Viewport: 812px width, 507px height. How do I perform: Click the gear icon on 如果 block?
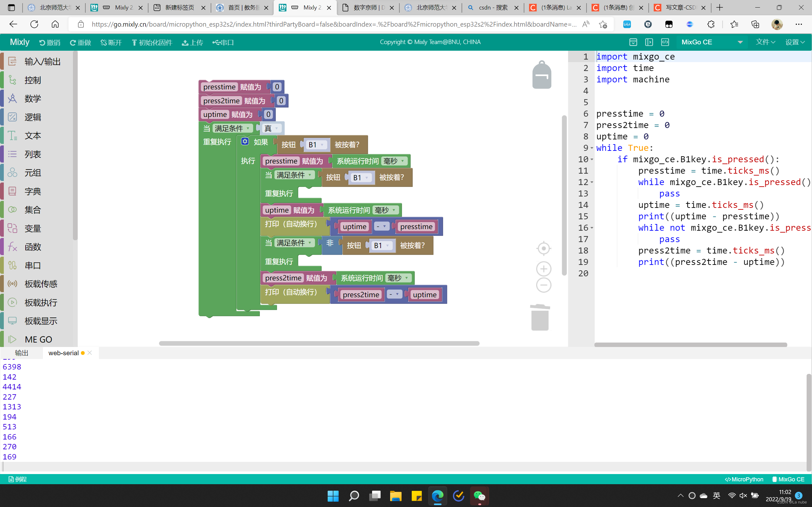pos(245,142)
